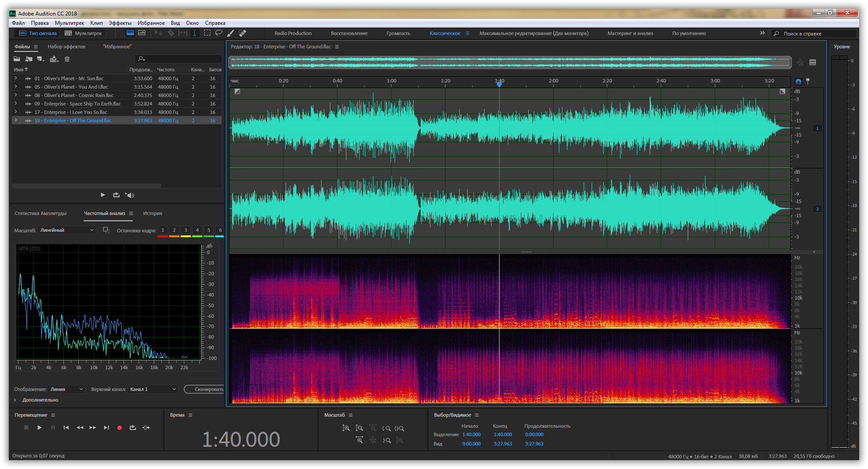
Task: Toggle the Waveform (Тип сигнала) view
Action: click(37, 33)
